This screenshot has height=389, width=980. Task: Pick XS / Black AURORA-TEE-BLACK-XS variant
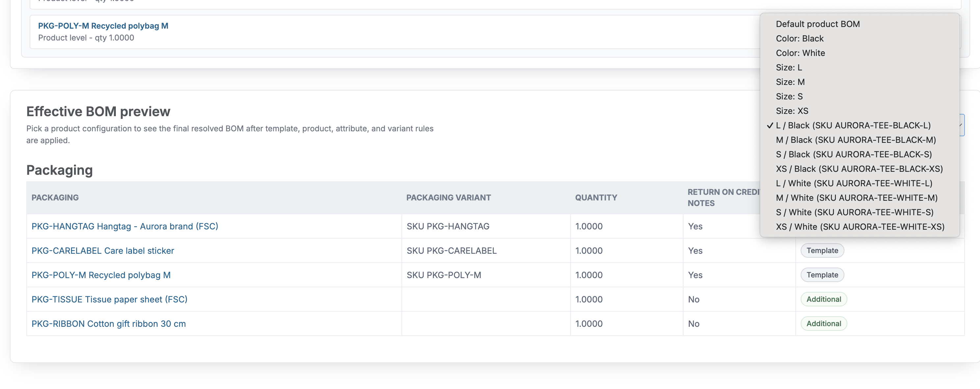tap(860, 169)
